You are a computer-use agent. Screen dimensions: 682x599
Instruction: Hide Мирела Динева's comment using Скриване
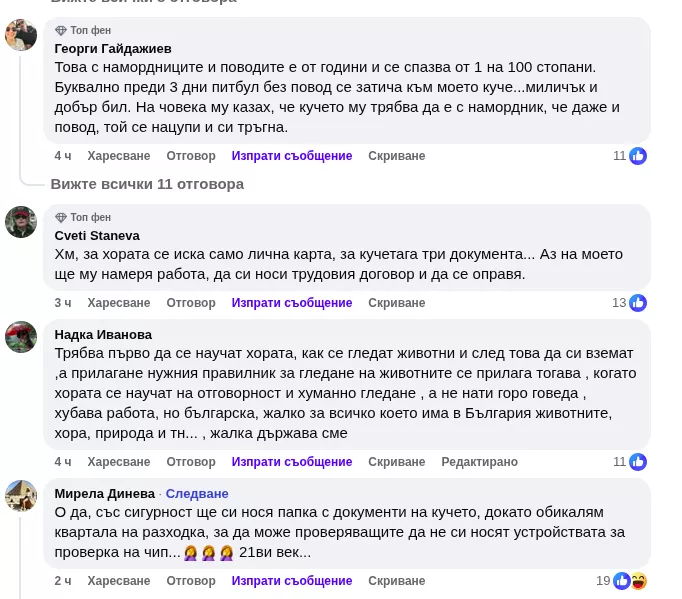(x=396, y=581)
